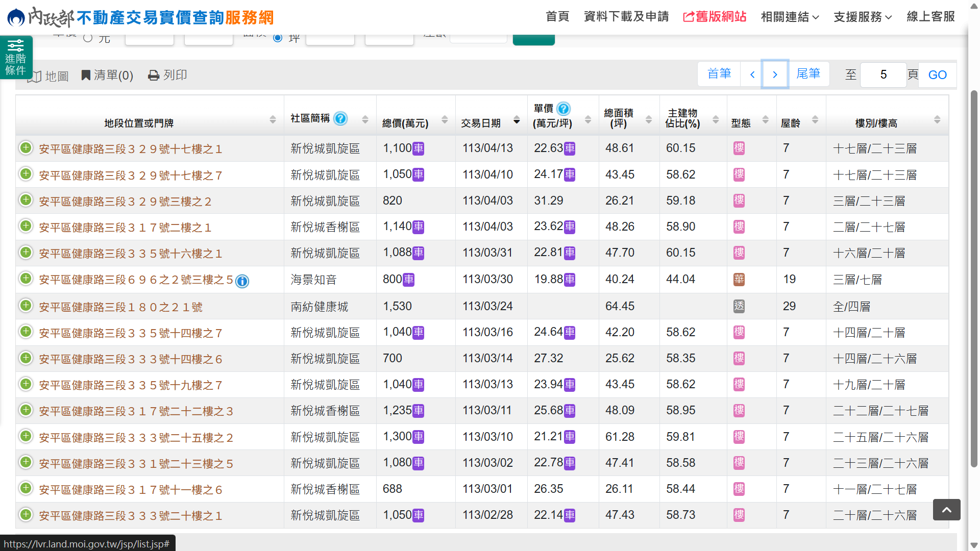Viewport: 980px width, 551px height.
Task: Open the bookmarked list 清單(0)
Action: (107, 76)
